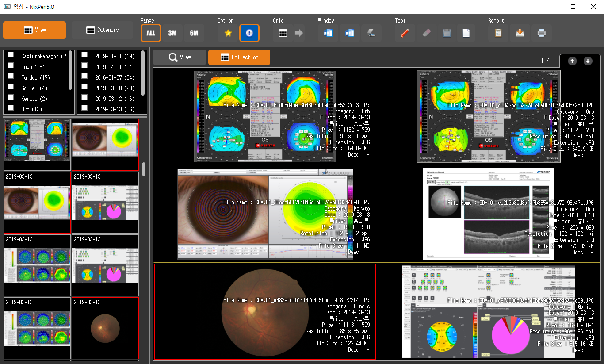Click the Category button
Viewport: 604px width, 364px height.
tap(102, 30)
